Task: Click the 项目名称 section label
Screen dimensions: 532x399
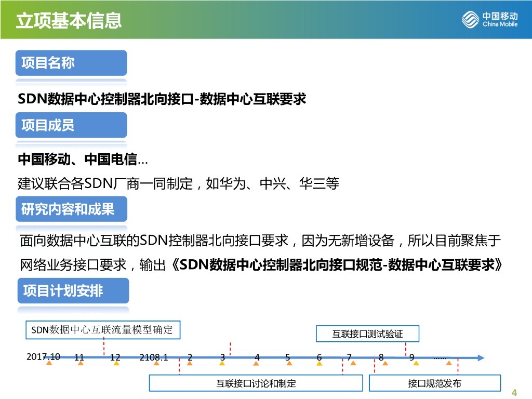Action: 71,63
